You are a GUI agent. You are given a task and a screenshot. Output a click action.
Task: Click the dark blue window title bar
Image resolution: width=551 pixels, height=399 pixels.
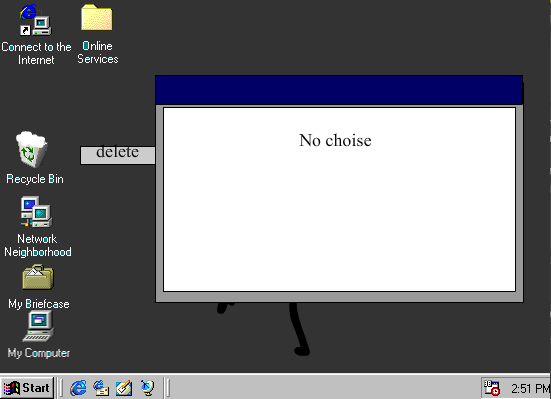point(339,90)
